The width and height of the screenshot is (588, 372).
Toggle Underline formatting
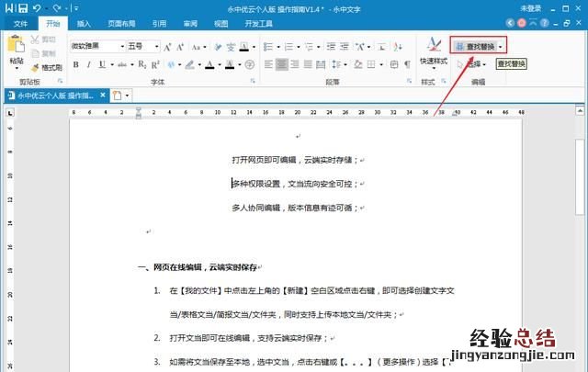102,65
